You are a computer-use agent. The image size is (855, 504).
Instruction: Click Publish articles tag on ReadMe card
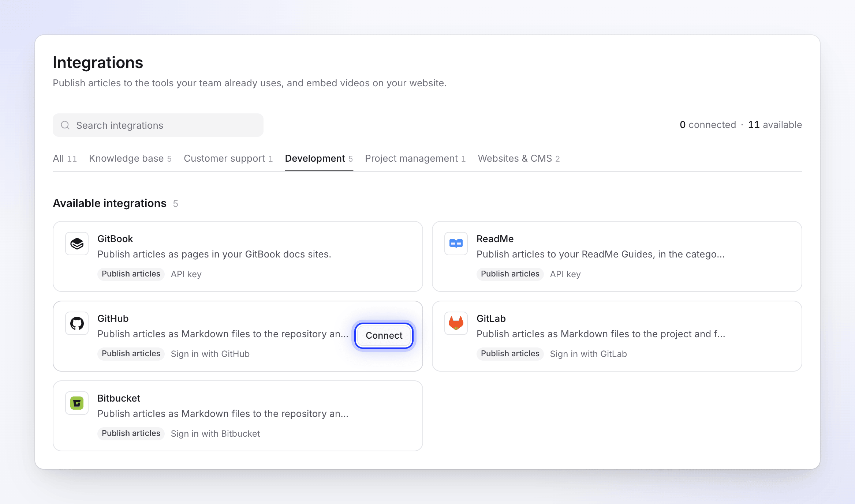point(510,274)
